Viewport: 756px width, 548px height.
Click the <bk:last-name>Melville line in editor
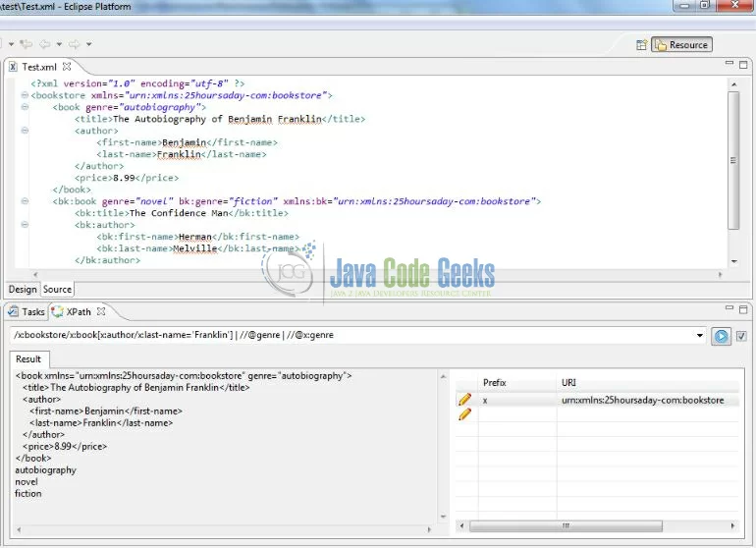coord(198,248)
